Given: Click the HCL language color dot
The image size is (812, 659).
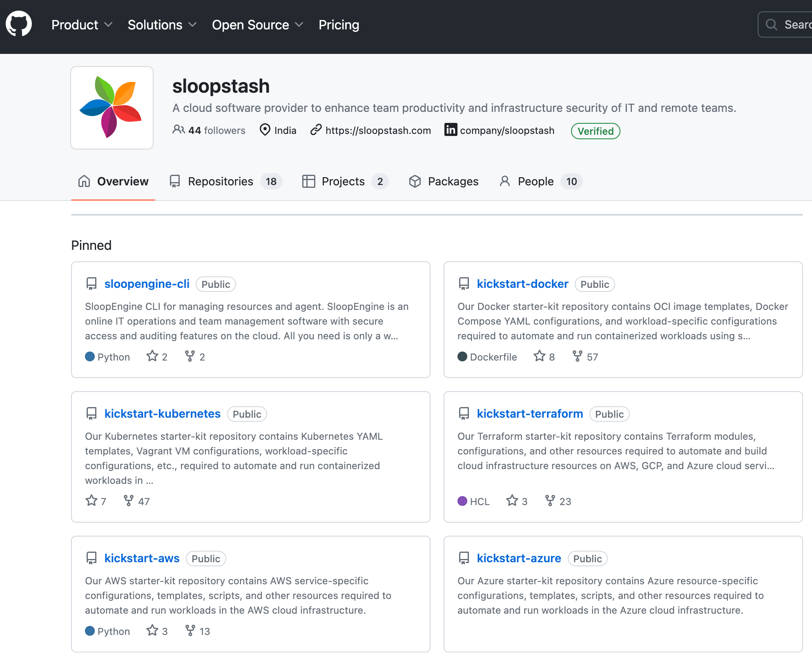Looking at the screenshot, I should (462, 501).
